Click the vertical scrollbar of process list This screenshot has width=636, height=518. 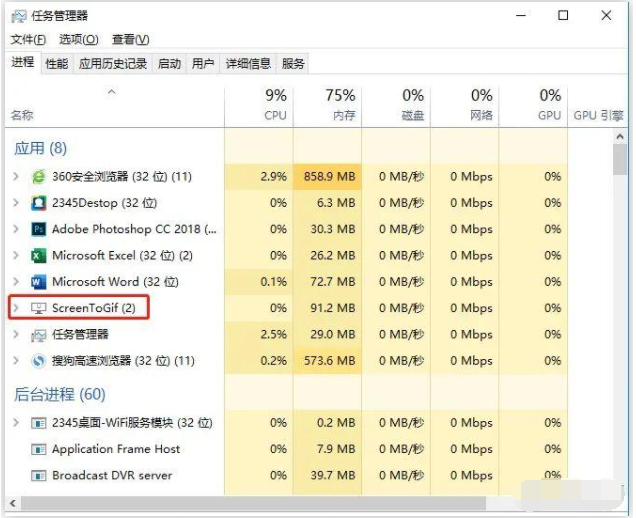click(620, 300)
